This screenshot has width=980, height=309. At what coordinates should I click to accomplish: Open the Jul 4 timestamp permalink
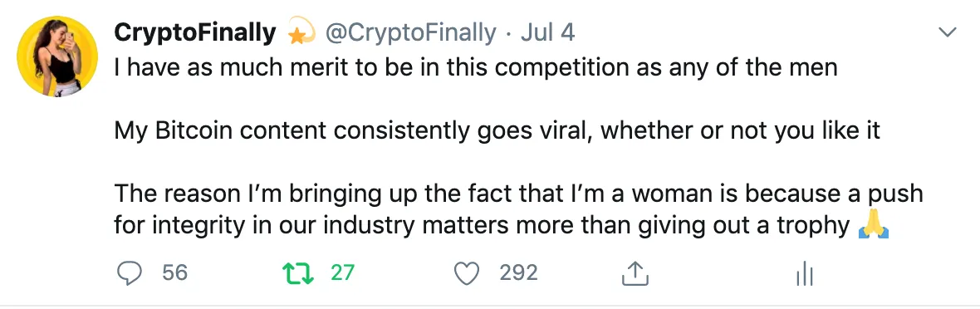547,32
